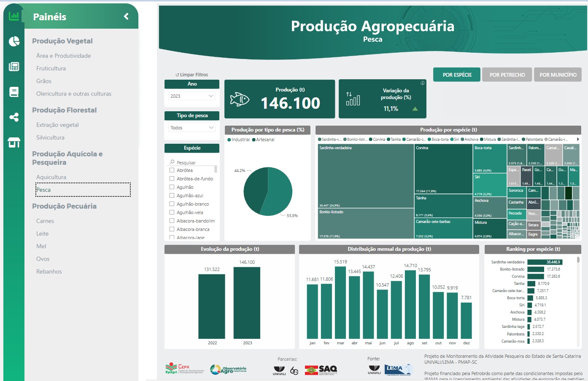Check the Abrótea-de-fundo checkbox
The image size is (588, 381).
(x=172, y=179)
